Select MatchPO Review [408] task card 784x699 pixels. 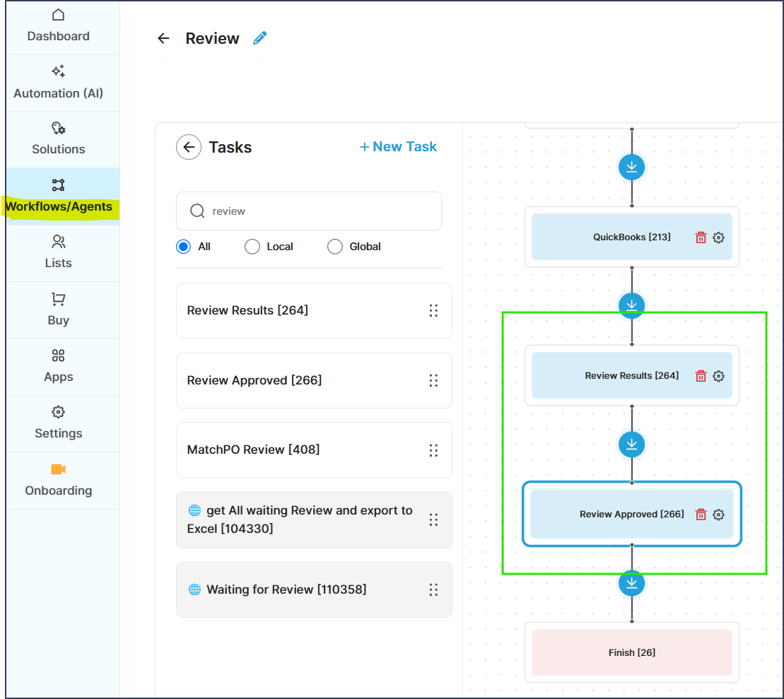tap(314, 450)
